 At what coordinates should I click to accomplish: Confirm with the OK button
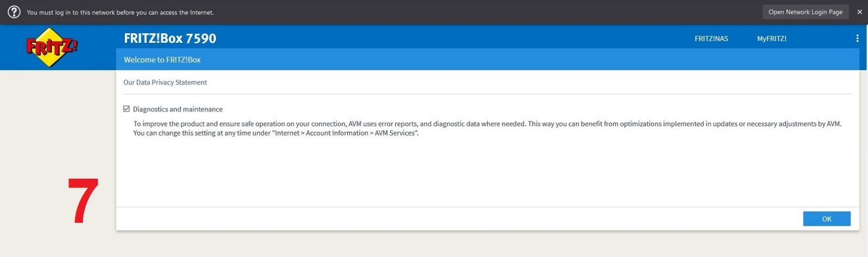827,219
